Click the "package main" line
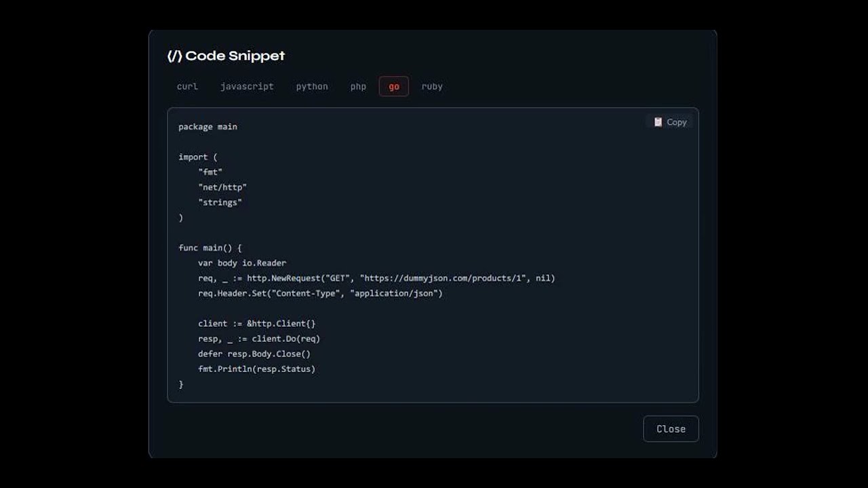 click(208, 127)
